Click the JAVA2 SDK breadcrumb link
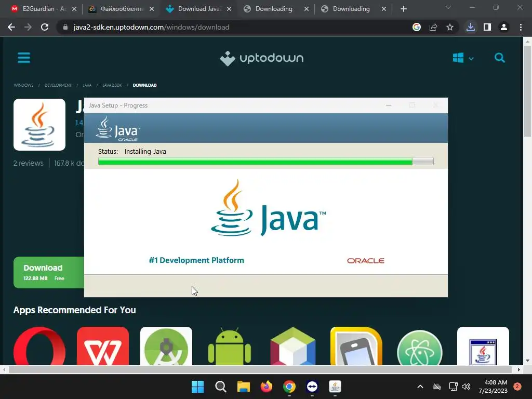The image size is (532, 399). click(x=112, y=85)
